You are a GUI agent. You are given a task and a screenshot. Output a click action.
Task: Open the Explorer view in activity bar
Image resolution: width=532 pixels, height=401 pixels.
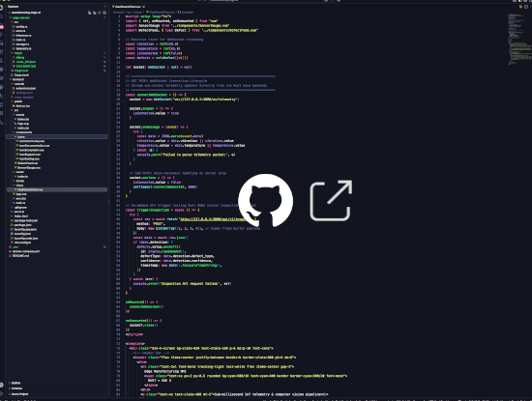click(1, 8)
